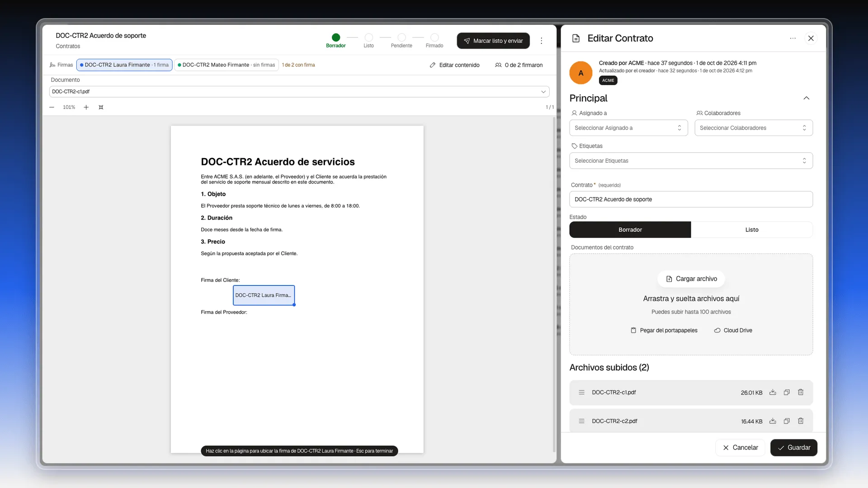868x488 pixels.
Task: Select the Firmado step in progress tracker
Action: coord(434,40)
